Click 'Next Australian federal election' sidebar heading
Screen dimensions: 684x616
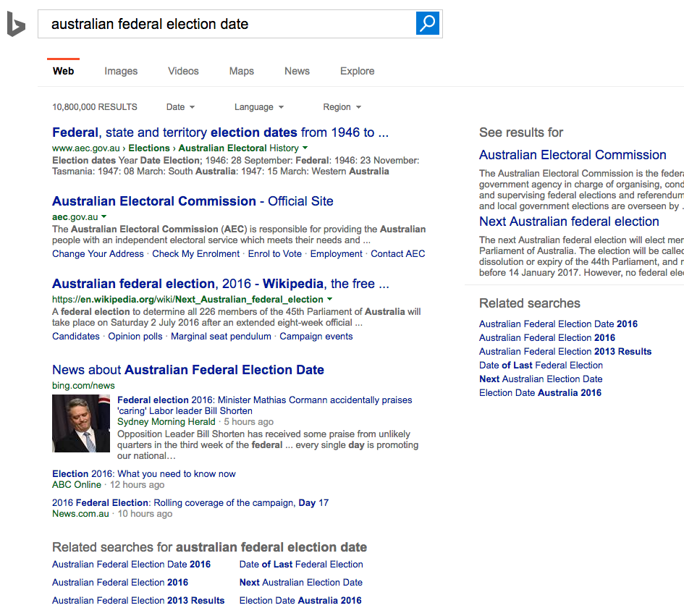pos(569,221)
